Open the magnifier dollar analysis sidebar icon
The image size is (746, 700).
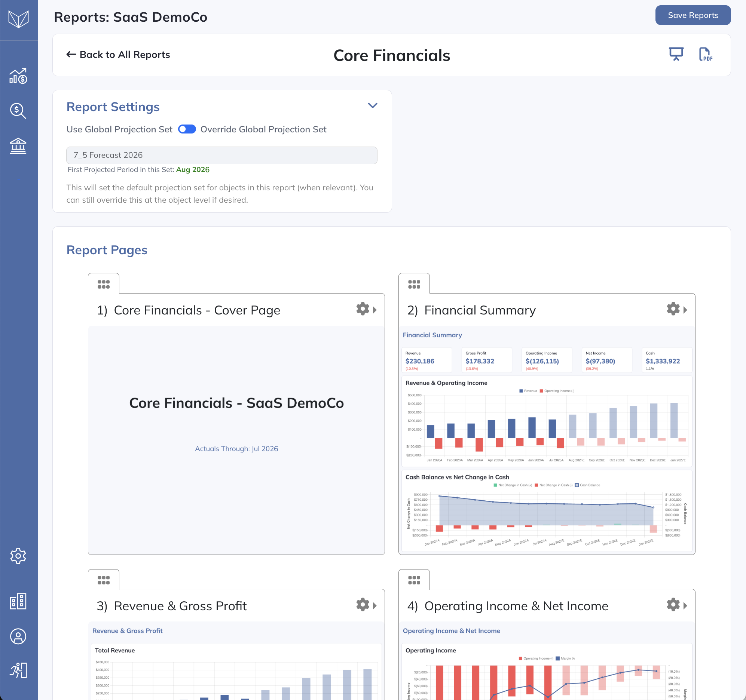(x=18, y=111)
